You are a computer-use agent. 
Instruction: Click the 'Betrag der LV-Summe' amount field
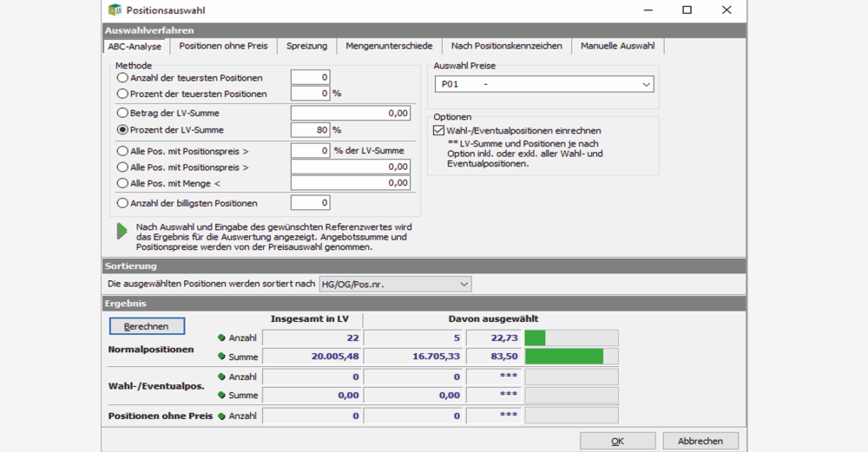point(351,113)
